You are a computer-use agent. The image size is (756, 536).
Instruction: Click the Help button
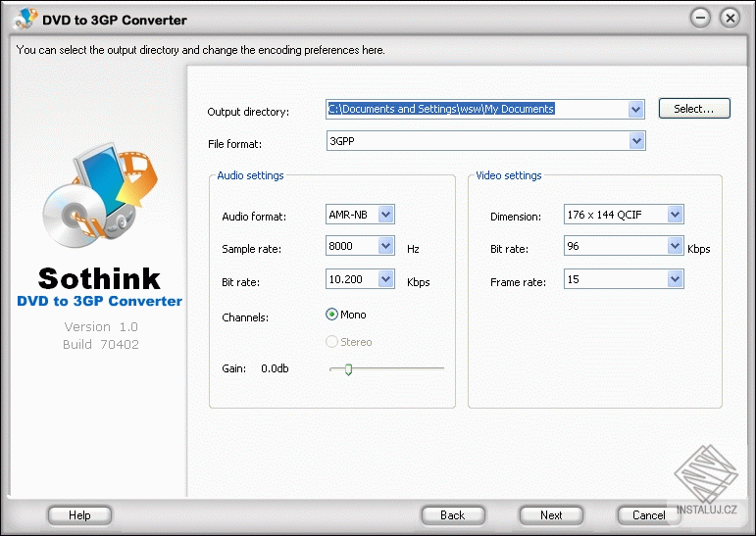(x=79, y=515)
